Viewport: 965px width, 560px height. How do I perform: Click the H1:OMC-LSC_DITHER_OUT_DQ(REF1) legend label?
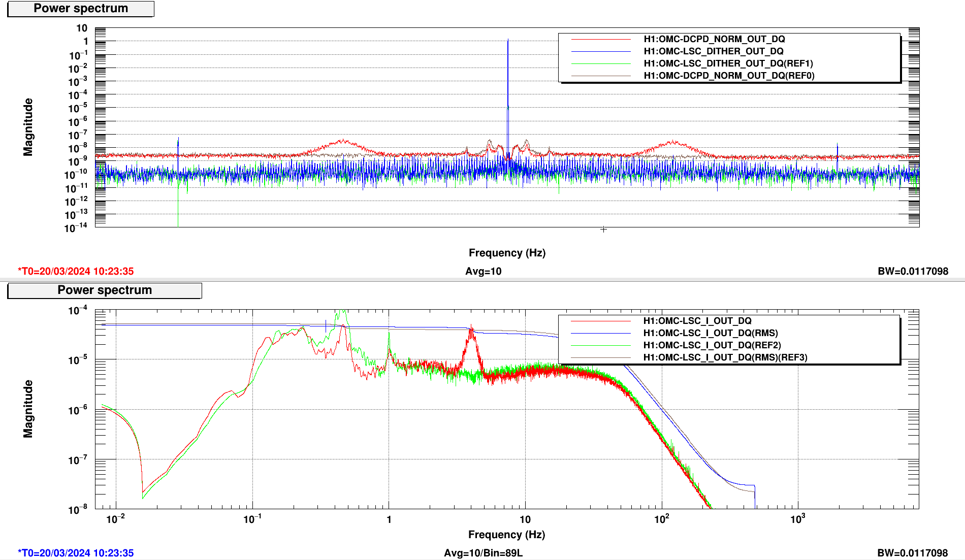[x=728, y=63]
